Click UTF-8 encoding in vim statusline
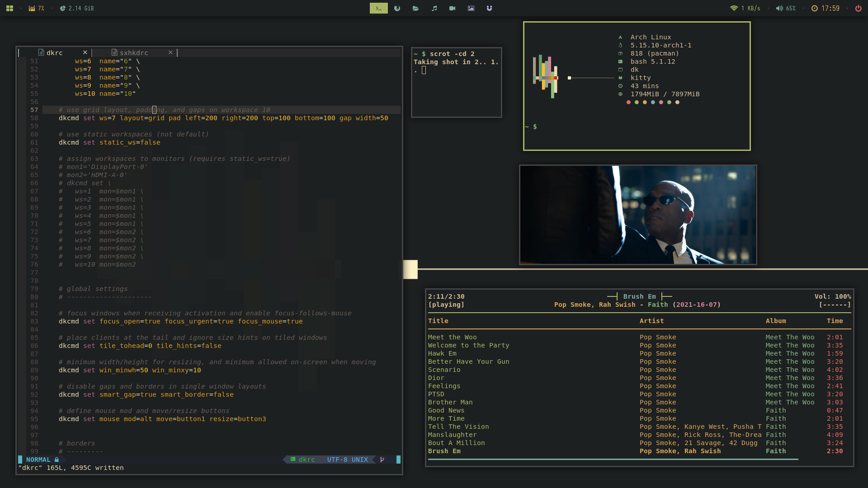Screen dimensions: 868x488 pos(337,460)
